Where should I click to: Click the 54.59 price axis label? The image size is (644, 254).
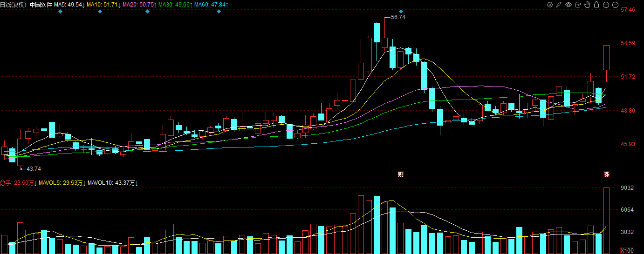pos(629,43)
